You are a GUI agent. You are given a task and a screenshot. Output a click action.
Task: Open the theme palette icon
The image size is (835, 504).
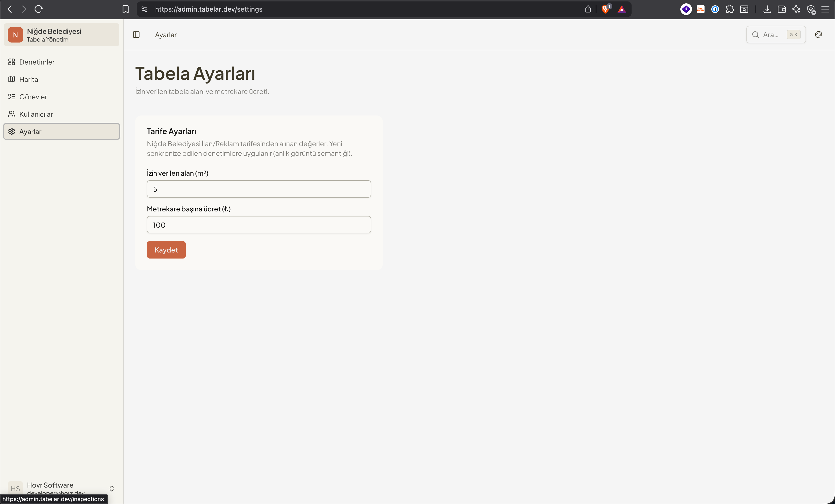tap(818, 35)
